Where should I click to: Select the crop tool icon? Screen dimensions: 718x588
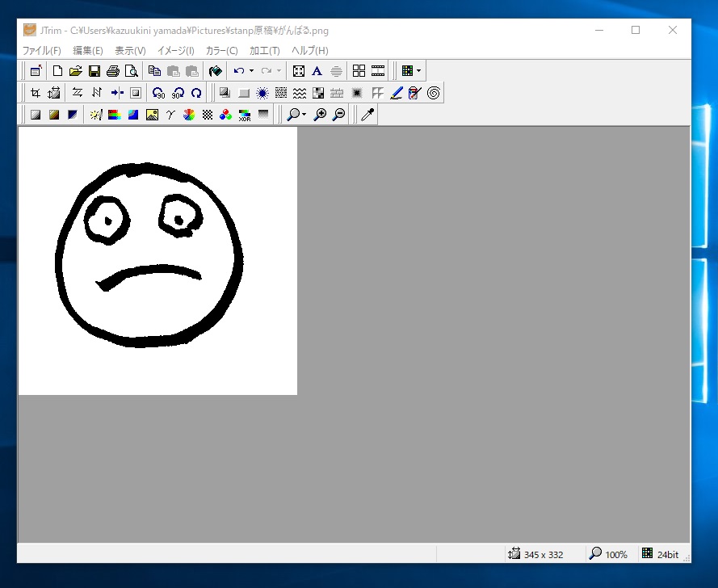pyautogui.click(x=36, y=93)
